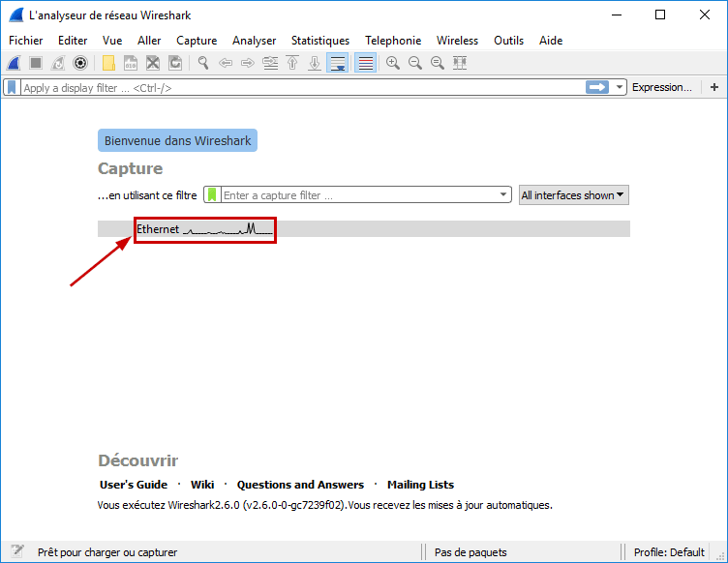Click the save capture file icon
This screenshot has width=728, height=563.
click(x=131, y=63)
